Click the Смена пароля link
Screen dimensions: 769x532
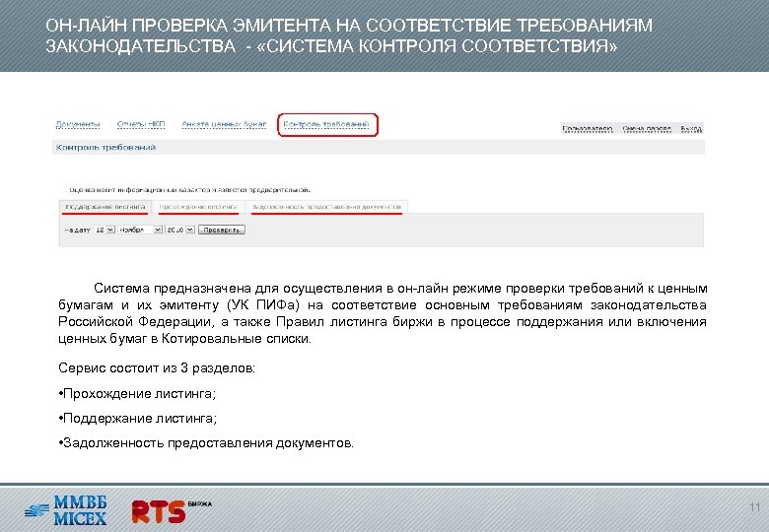click(x=647, y=129)
